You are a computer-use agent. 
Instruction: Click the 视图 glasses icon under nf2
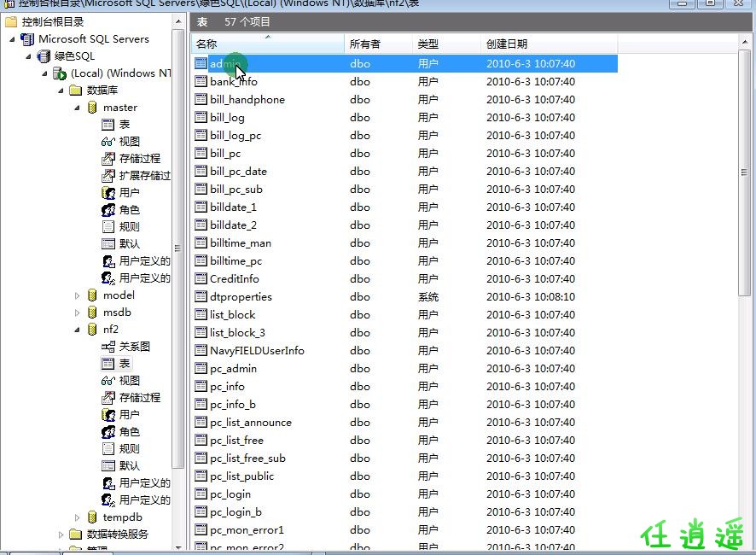[108, 381]
